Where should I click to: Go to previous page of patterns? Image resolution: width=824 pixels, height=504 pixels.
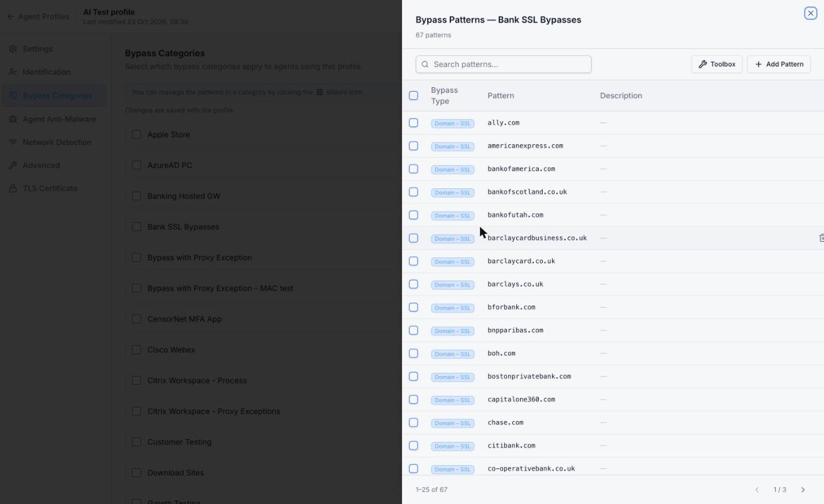[757, 490]
